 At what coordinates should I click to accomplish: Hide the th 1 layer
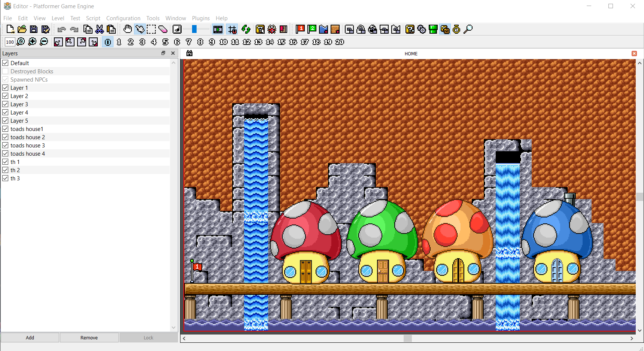(6, 162)
